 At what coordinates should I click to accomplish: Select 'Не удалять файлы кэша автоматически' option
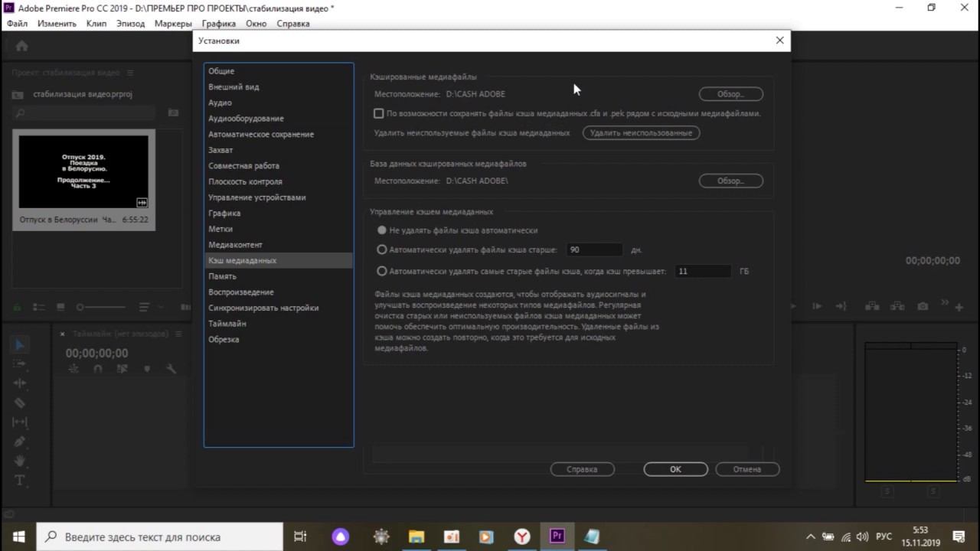[x=382, y=230]
